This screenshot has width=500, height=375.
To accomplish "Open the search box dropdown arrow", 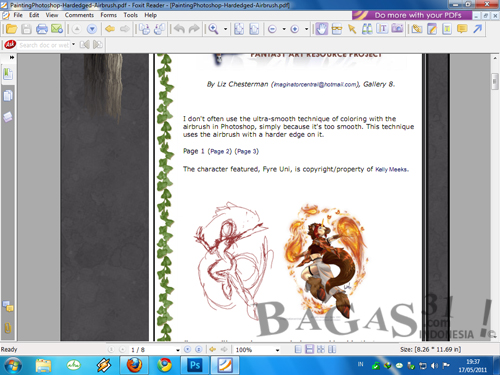I will [x=73, y=44].
